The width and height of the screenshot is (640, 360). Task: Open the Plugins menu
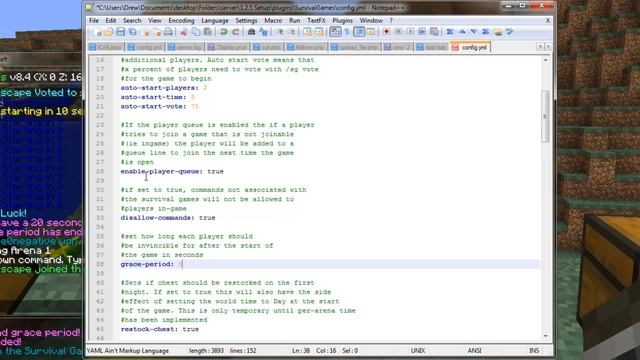342,20
